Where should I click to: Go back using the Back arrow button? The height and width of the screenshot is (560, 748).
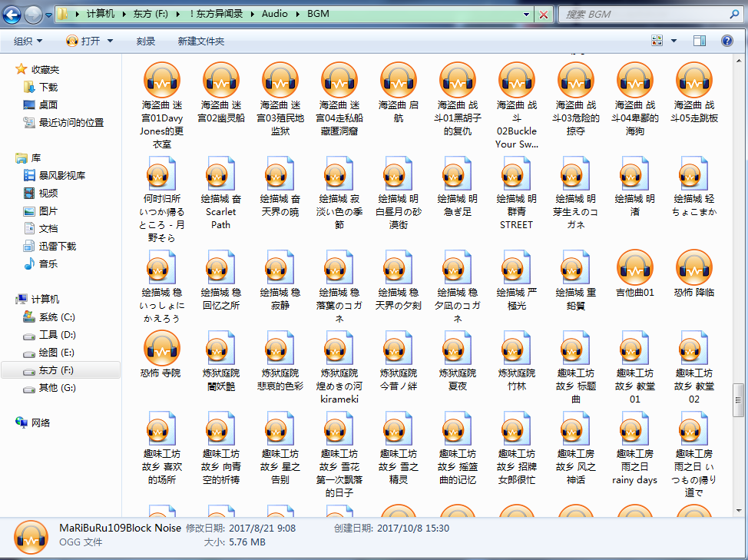point(12,15)
